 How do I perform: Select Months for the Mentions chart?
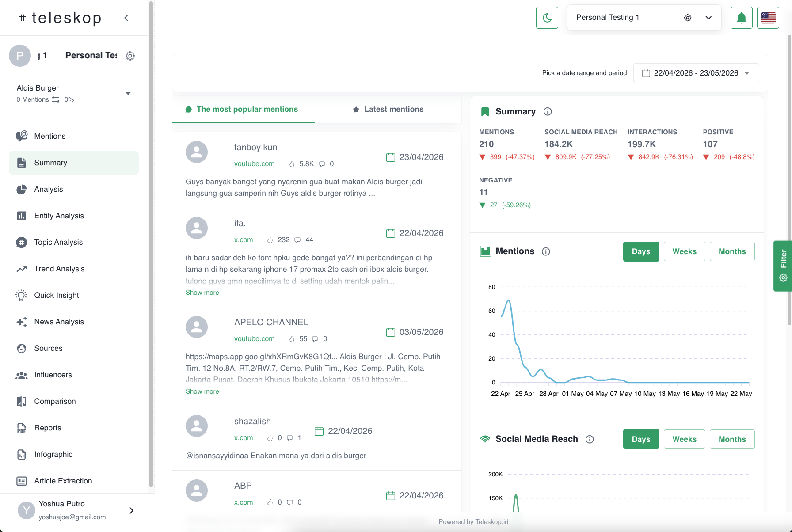click(x=732, y=251)
